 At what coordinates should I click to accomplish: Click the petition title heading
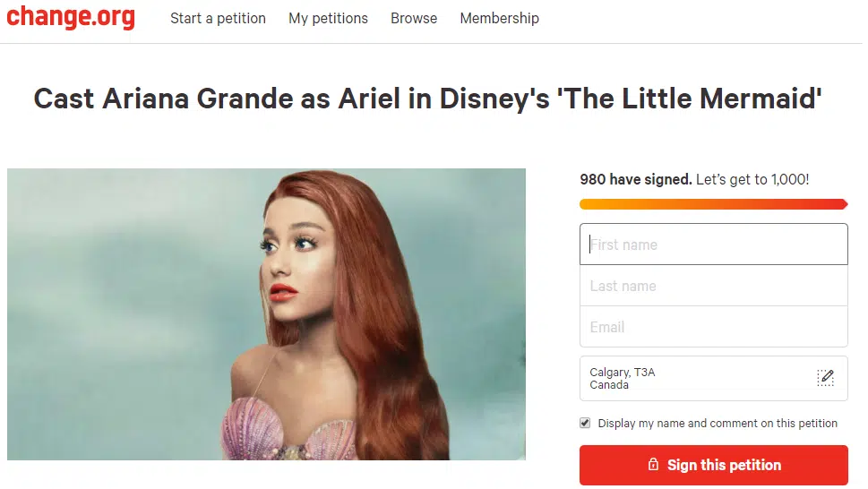coord(427,98)
